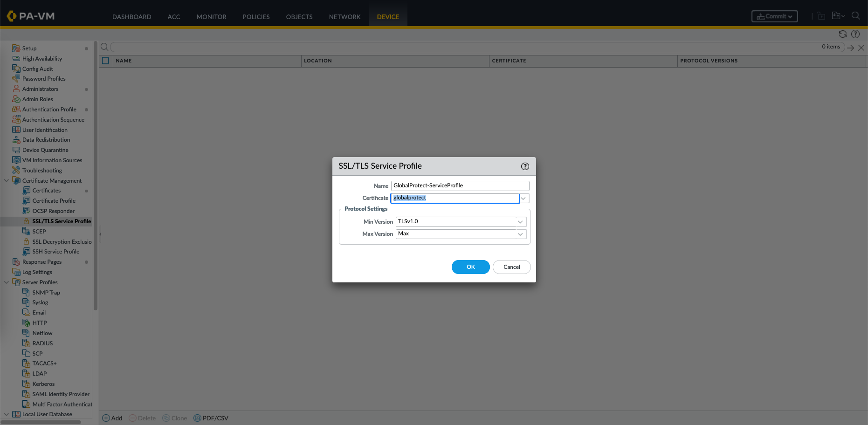The height and width of the screenshot is (425, 868).
Task: Click the Add icon at bottom
Action: click(106, 418)
